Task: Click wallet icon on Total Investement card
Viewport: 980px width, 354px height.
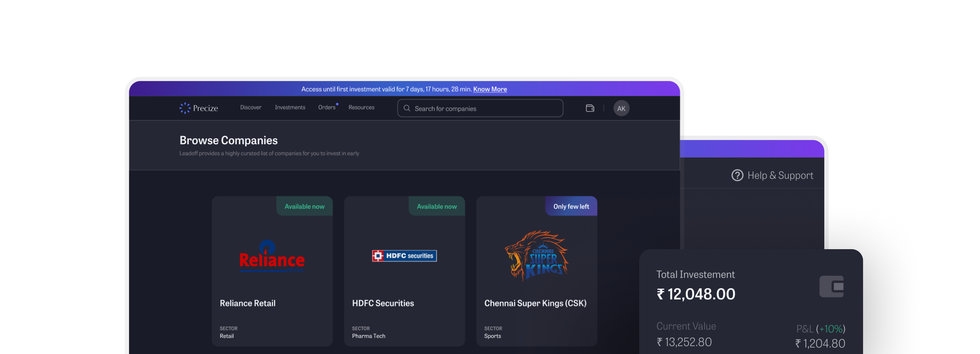Action: pyautogui.click(x=831, y=286)
